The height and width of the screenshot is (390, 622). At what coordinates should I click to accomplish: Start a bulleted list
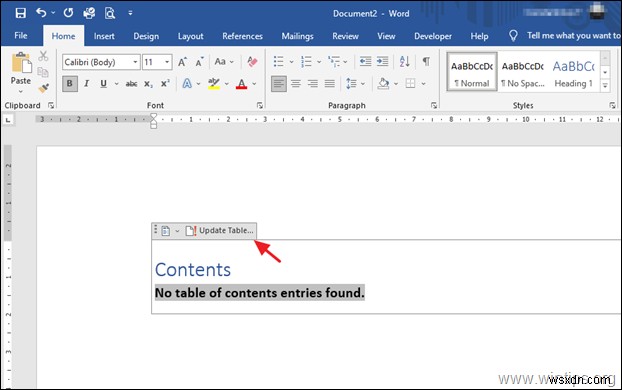tap(278, 61)
